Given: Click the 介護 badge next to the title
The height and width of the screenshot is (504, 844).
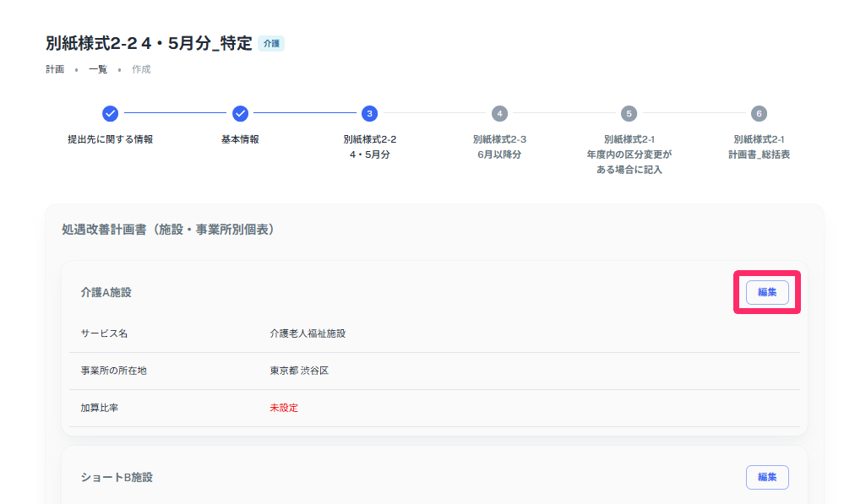Looking at the screenshot, I should 271,44.
